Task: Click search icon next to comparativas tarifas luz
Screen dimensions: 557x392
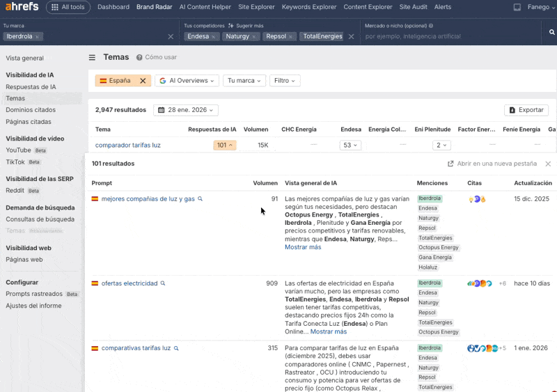Action: tap(176, 348)
